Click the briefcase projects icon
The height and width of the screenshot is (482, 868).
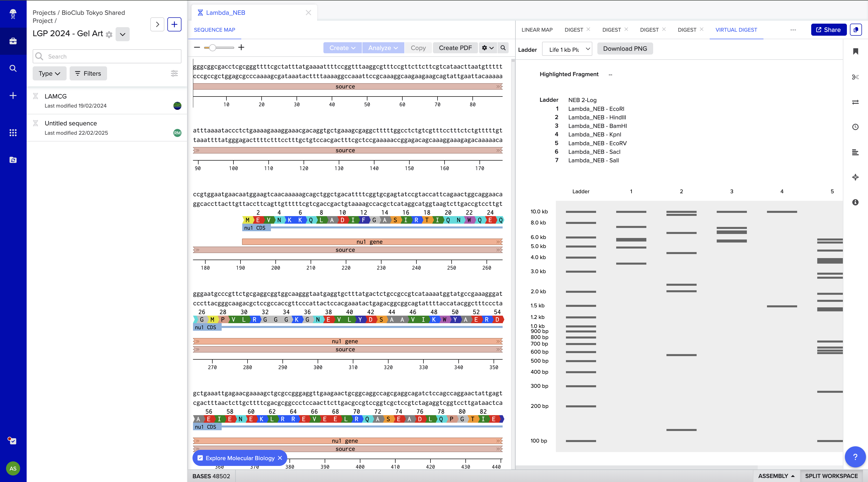pyautogui.click(x=13, y=41)
